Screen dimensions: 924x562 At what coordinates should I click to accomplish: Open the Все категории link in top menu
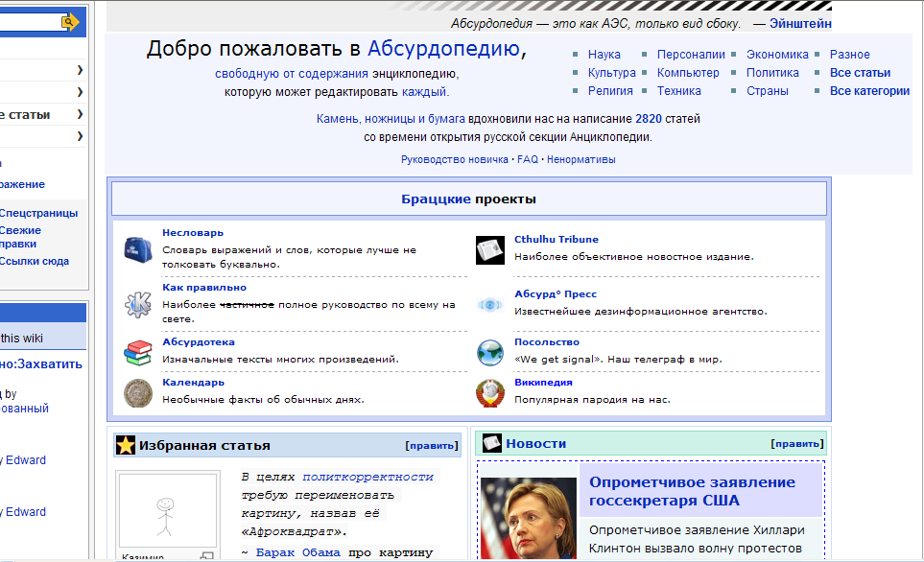click(x=868, y=91)
